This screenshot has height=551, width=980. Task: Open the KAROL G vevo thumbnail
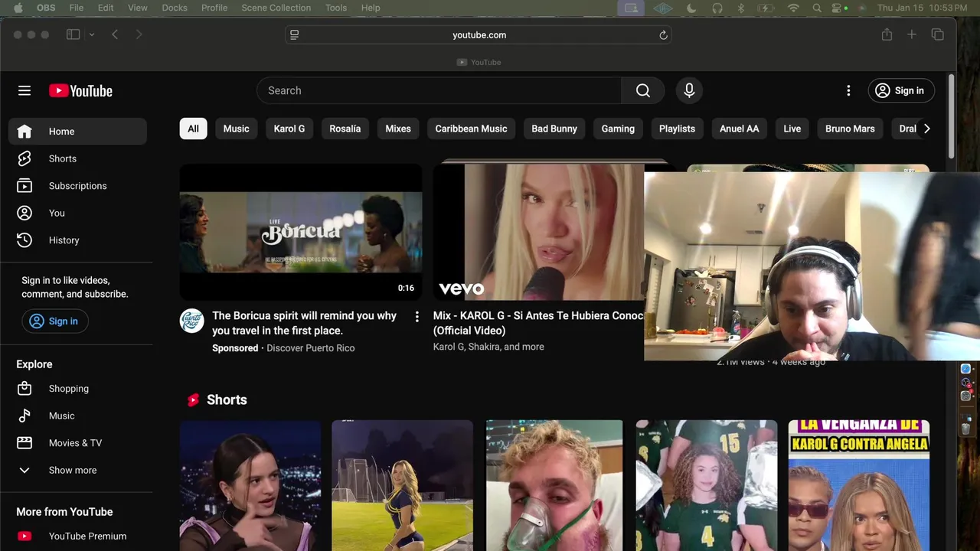538,232
